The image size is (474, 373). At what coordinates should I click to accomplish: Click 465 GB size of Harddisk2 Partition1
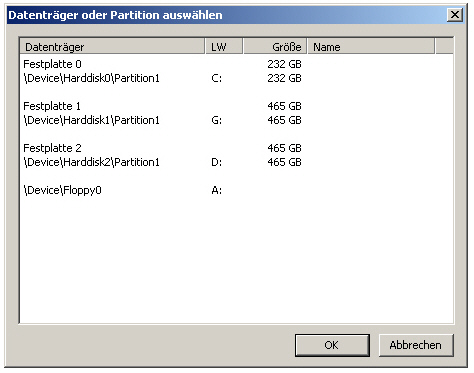284,162
